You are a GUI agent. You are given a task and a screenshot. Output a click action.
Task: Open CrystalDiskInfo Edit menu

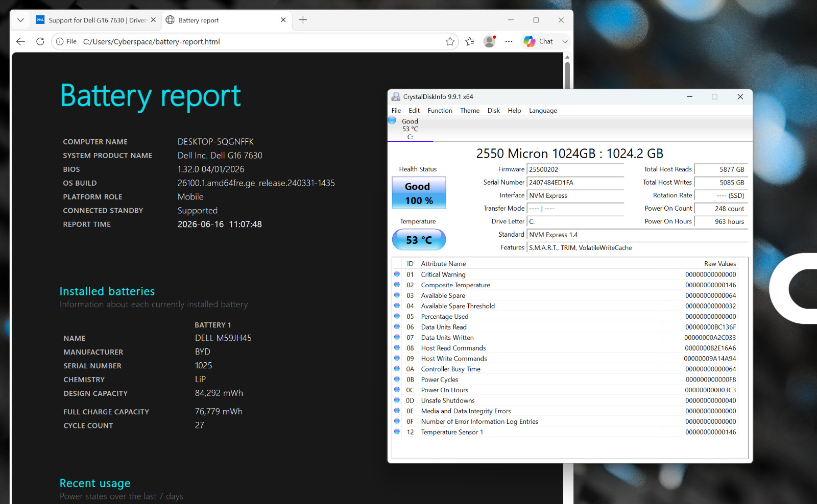pos(414,111)
